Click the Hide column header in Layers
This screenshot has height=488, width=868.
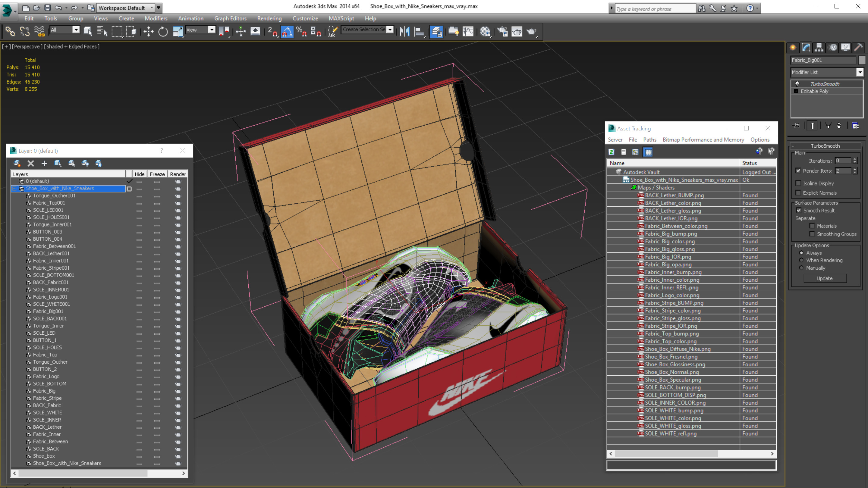pos(140,174)
